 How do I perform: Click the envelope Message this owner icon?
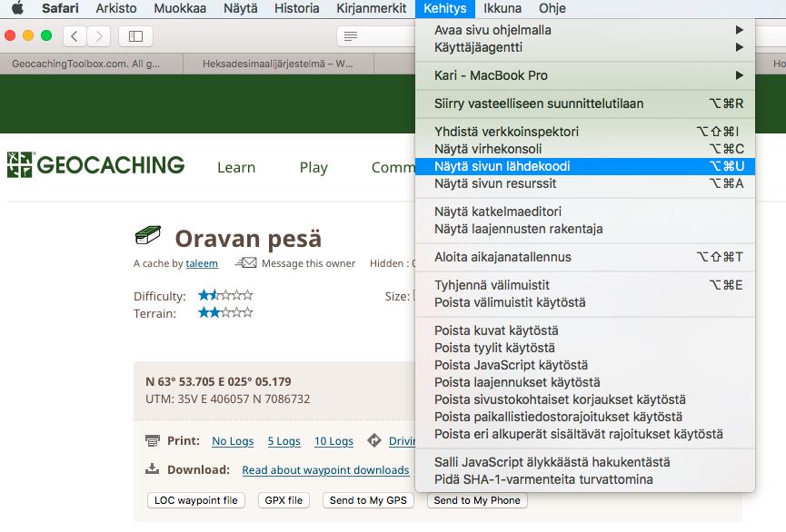click(x=246, y=262)
